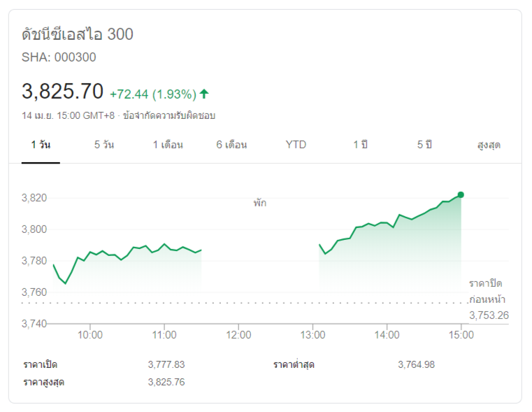Viewport: 532px width, 412px height.
Task: Click the ดัชนีซีเอสไอ 300 index title
Action: pyautogui.click(x=78, y=34)
